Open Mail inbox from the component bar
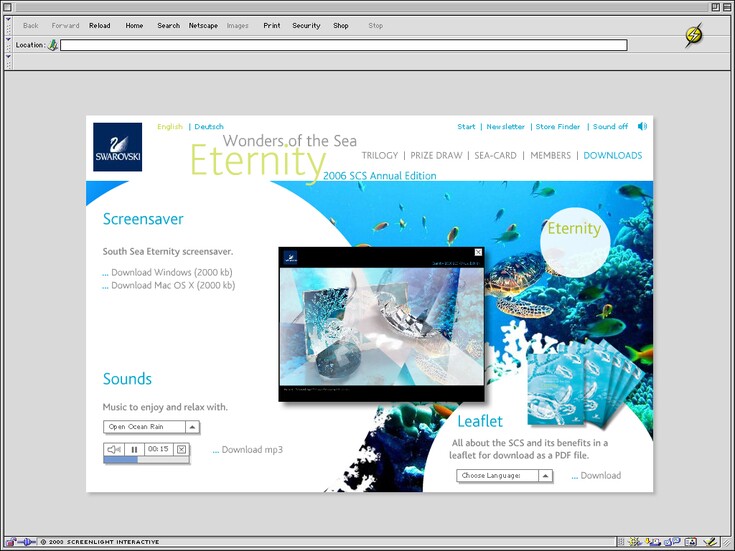 (x=652, y=542)
